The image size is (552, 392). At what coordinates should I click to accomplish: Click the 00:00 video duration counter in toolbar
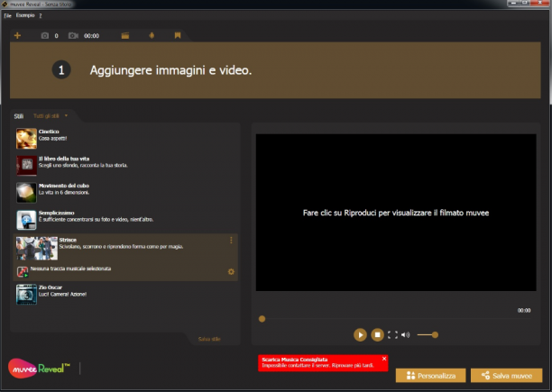[91, 36]
